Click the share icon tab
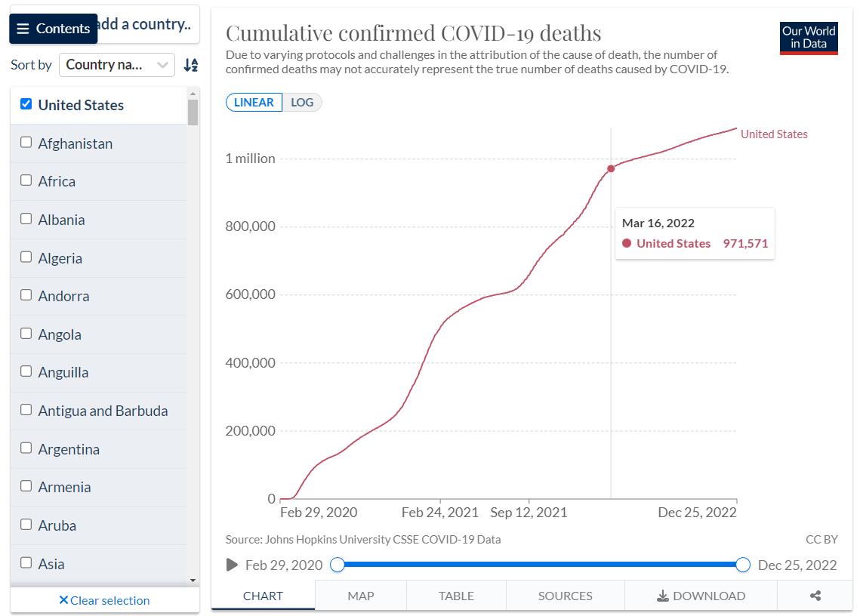 815,596
